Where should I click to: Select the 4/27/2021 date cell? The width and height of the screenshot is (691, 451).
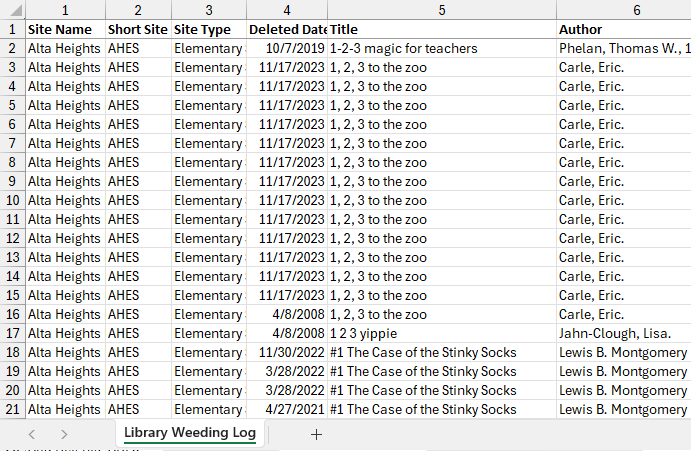(287, 409)
